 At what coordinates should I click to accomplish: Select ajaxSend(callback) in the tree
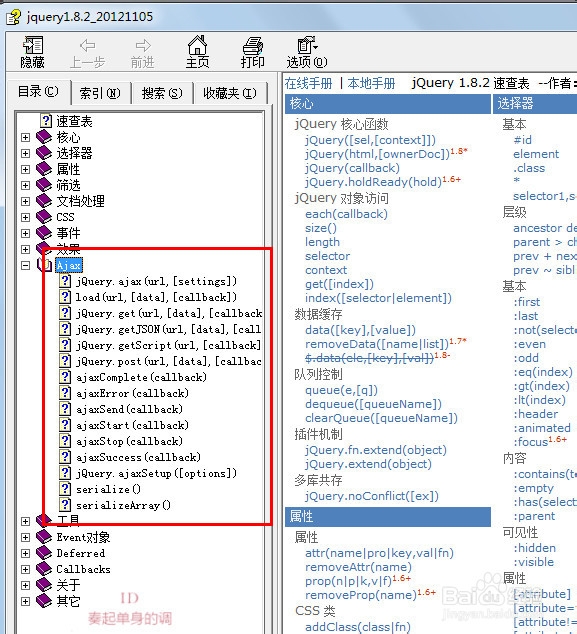coord(129,409)
